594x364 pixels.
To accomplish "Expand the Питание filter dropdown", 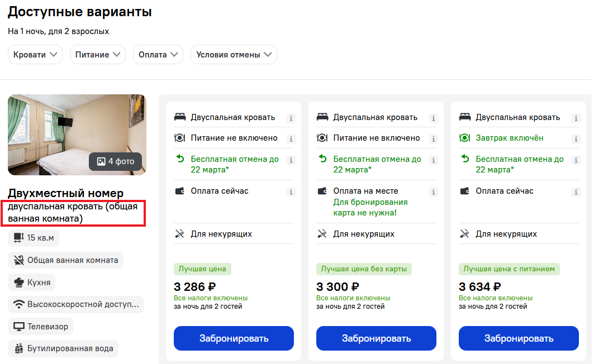I will pos(97,55).
